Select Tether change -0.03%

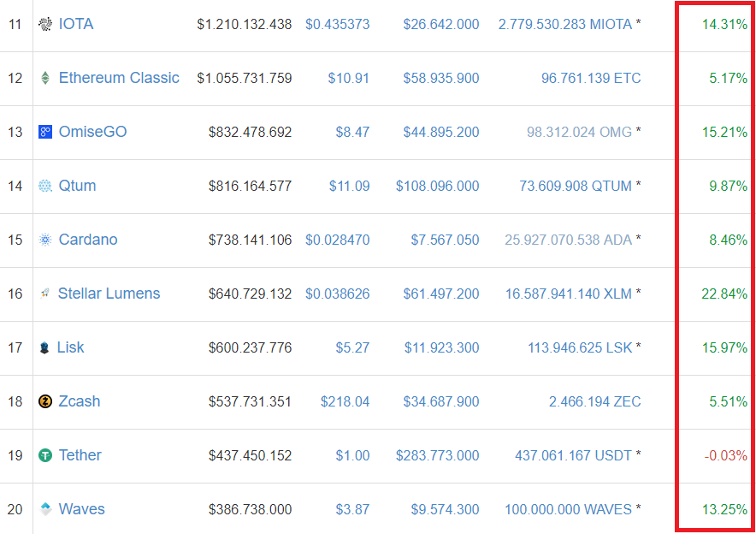point(725,456)
